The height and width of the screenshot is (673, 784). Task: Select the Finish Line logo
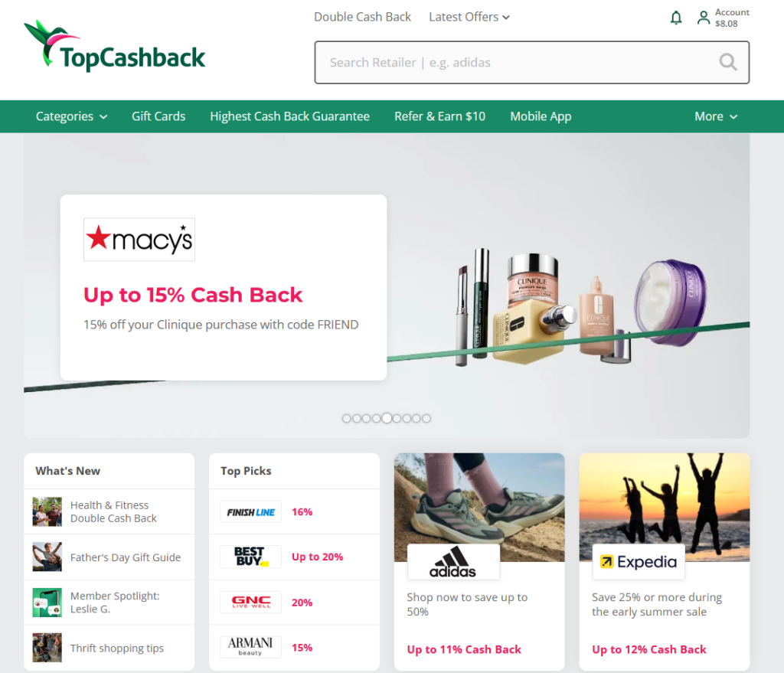[250, 512]
